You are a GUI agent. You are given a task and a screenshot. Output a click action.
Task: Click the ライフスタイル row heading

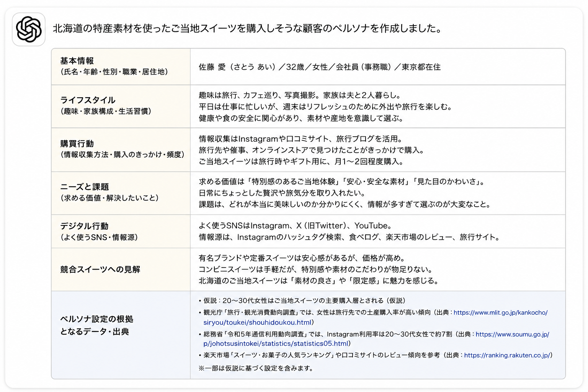[x=88, y=100]
